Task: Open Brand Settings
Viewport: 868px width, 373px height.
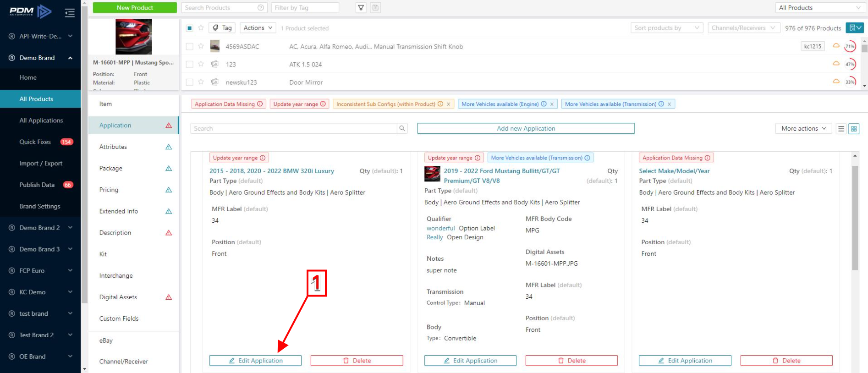Action: 40,206
